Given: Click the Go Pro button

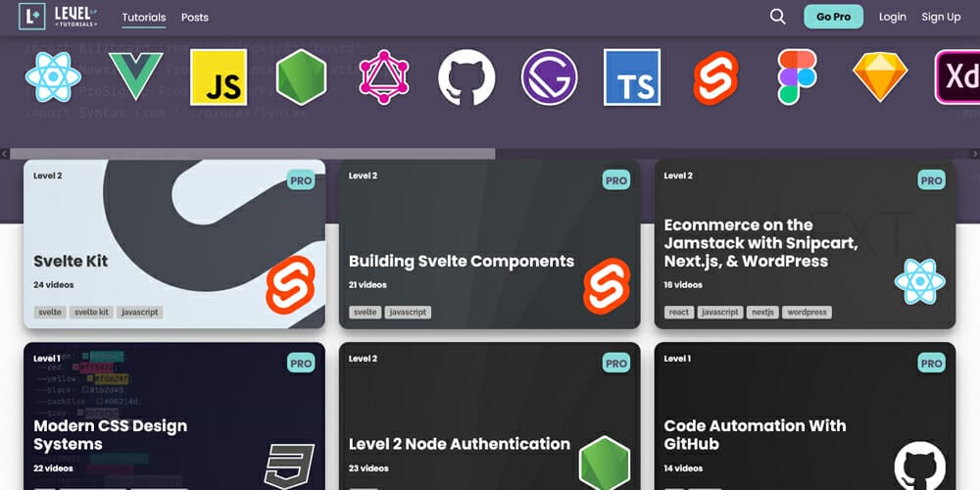Looking at the screenshot, I should (834, 17).
